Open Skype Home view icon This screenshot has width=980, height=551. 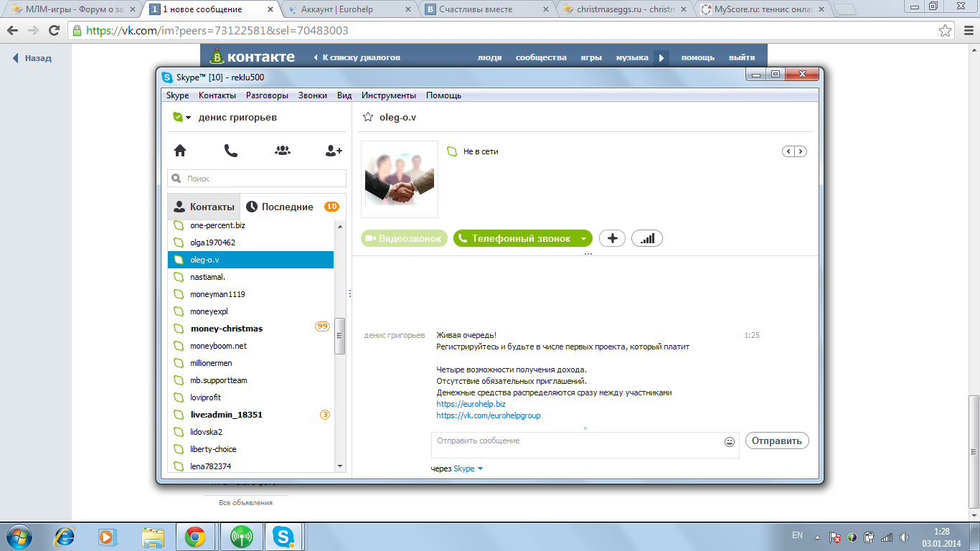click(180, 151)
